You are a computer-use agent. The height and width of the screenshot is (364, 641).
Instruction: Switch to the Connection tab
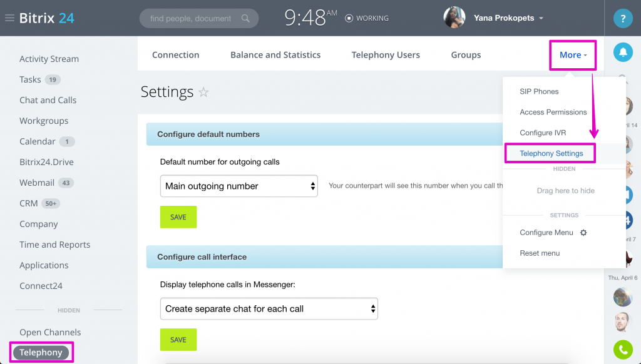(176, 55)
